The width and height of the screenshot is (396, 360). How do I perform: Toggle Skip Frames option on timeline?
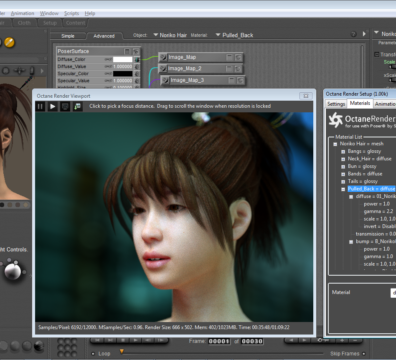tap(364, 354)
